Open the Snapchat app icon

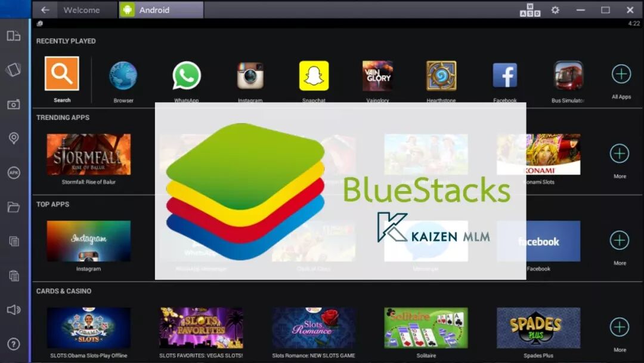point(314,76)
